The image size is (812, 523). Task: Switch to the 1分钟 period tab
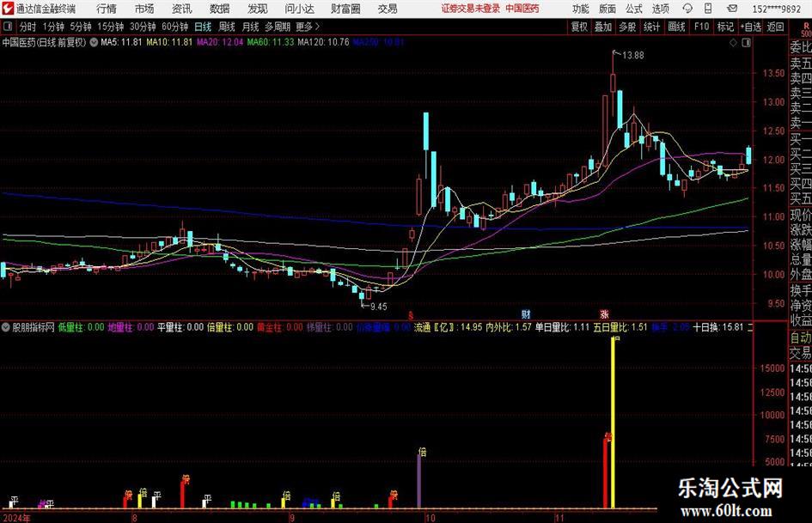[x=53, y=27]
